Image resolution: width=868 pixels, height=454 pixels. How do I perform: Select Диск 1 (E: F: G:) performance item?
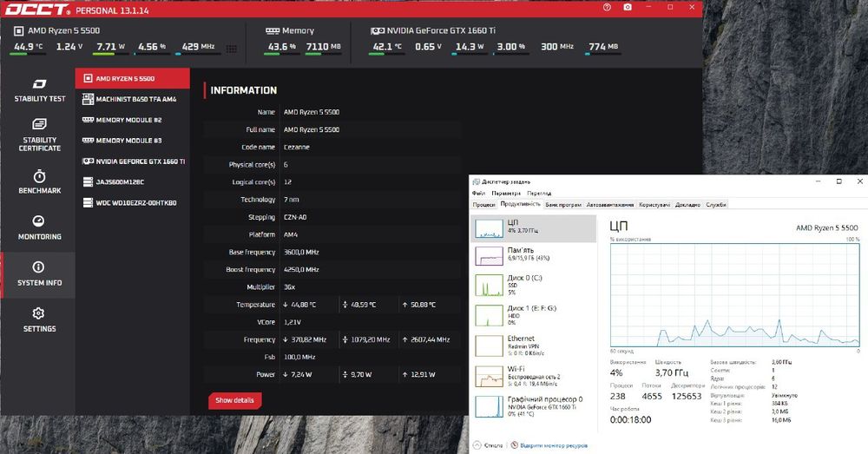[533, 316]
